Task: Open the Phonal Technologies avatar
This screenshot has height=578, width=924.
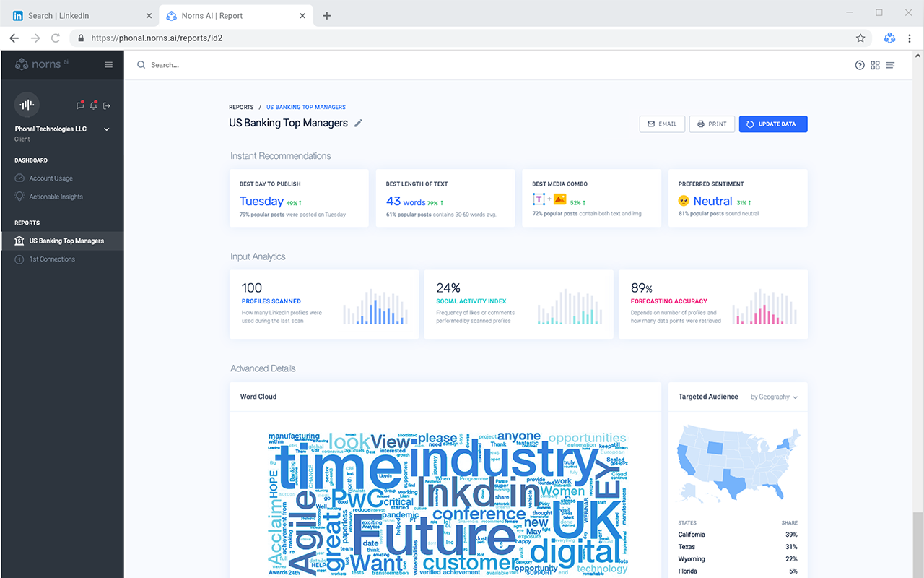Action: pos(27,105)
